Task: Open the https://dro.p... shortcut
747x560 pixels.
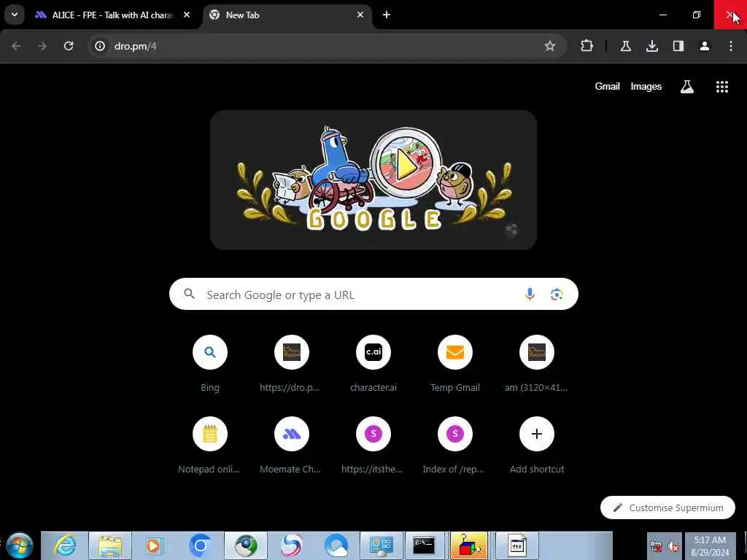Action: pos(292,365)
